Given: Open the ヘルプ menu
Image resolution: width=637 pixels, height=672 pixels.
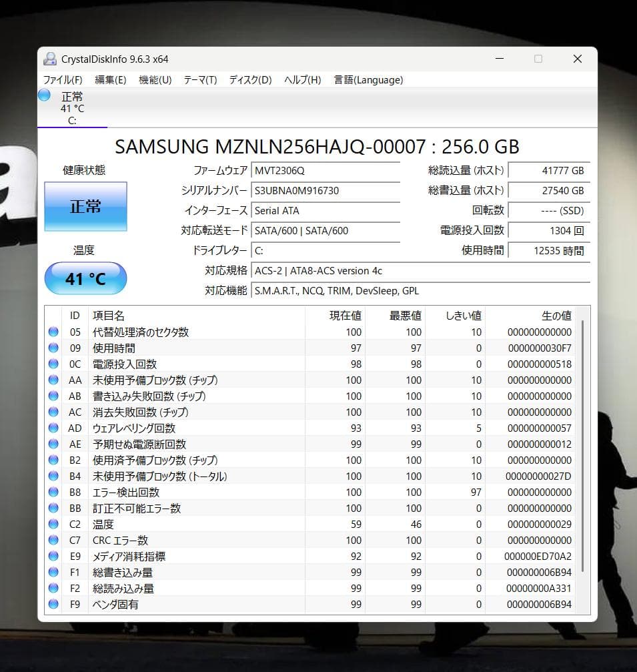Looking at the screenshot, I should pos(302,80).
